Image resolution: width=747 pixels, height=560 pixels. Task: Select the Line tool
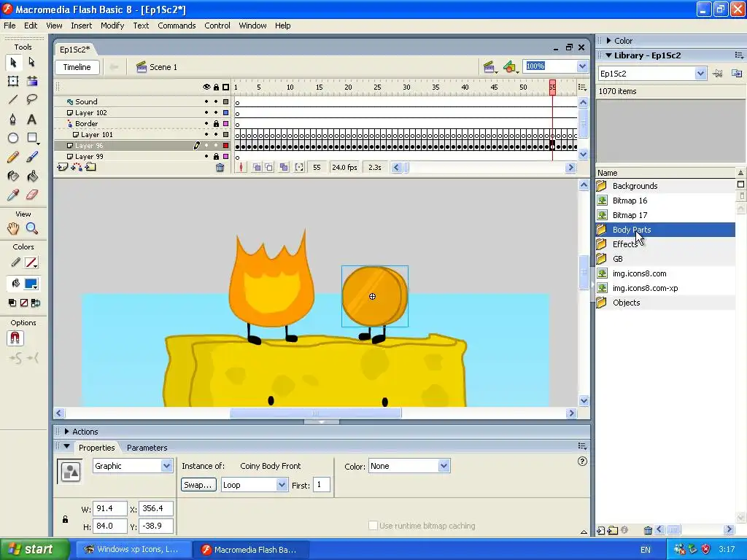13,99
